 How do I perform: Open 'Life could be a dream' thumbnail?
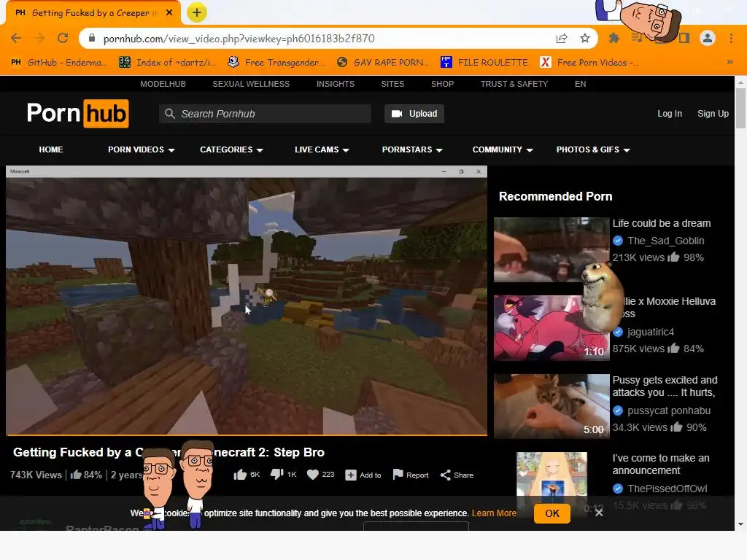click(551, 249)
